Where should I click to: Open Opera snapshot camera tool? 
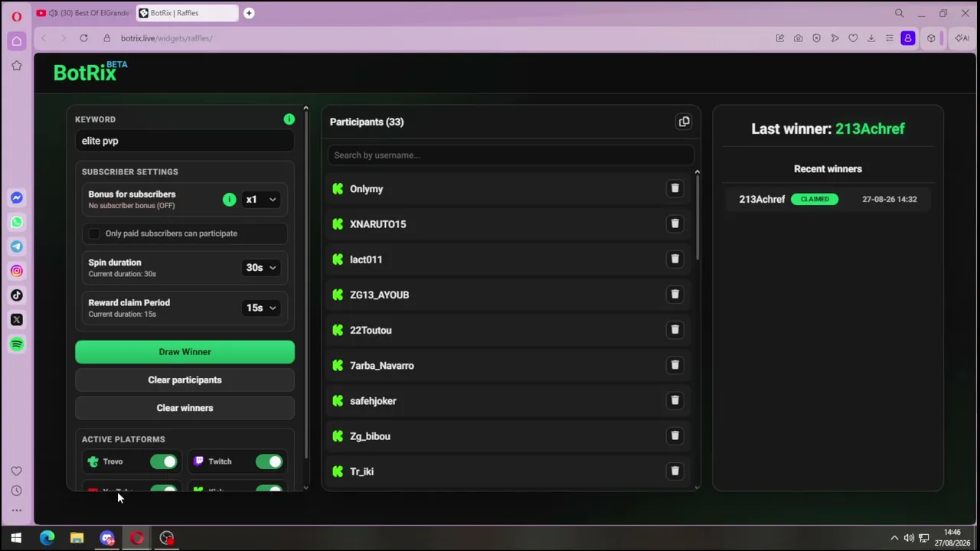(x=799, y=38)
